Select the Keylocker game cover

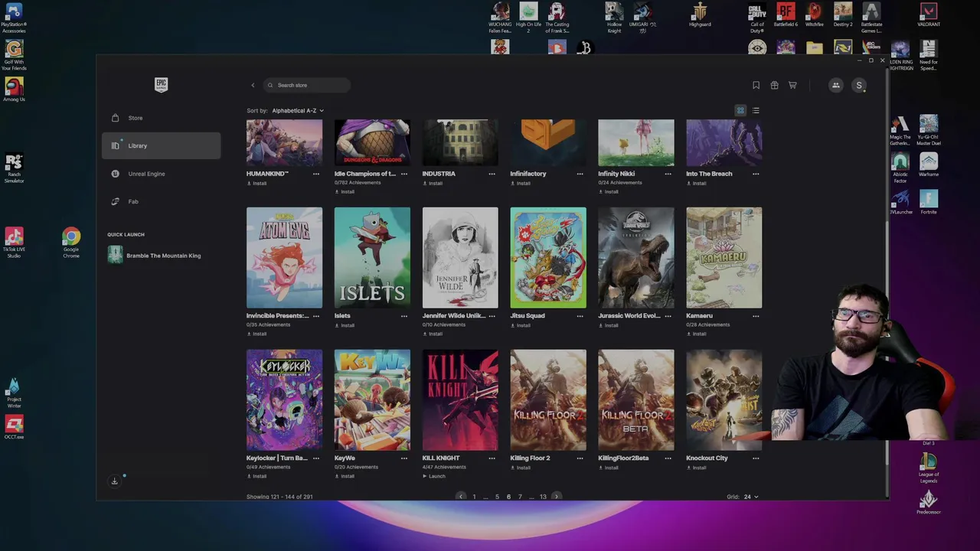284,399
